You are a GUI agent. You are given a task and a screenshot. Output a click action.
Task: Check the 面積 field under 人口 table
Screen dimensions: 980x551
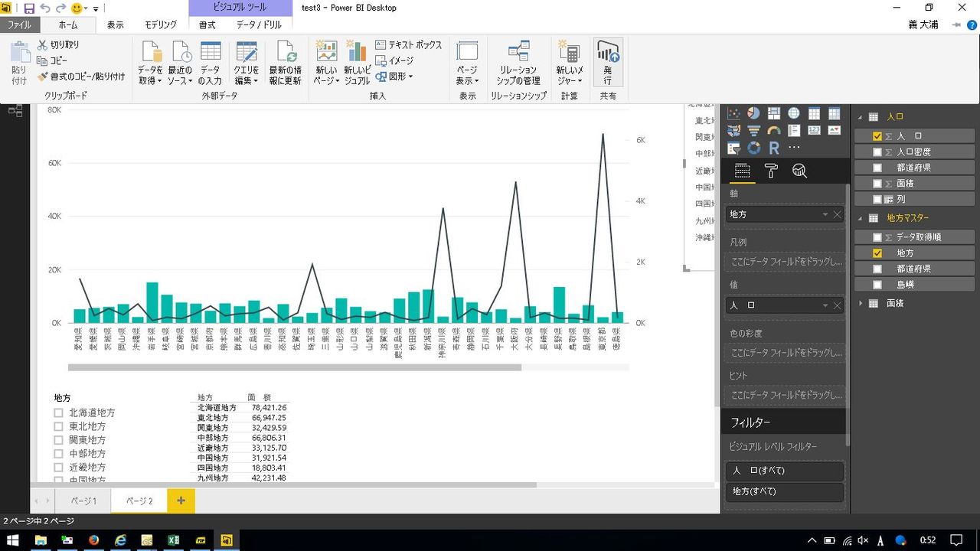(x=877, y=184)
